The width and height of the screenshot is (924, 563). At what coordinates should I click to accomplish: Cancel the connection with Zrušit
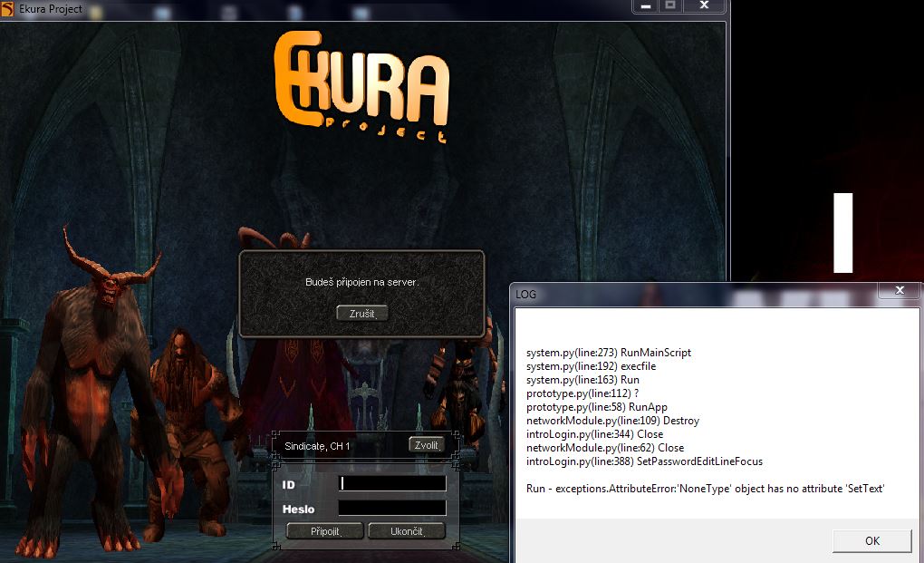[x=361, y=314]
